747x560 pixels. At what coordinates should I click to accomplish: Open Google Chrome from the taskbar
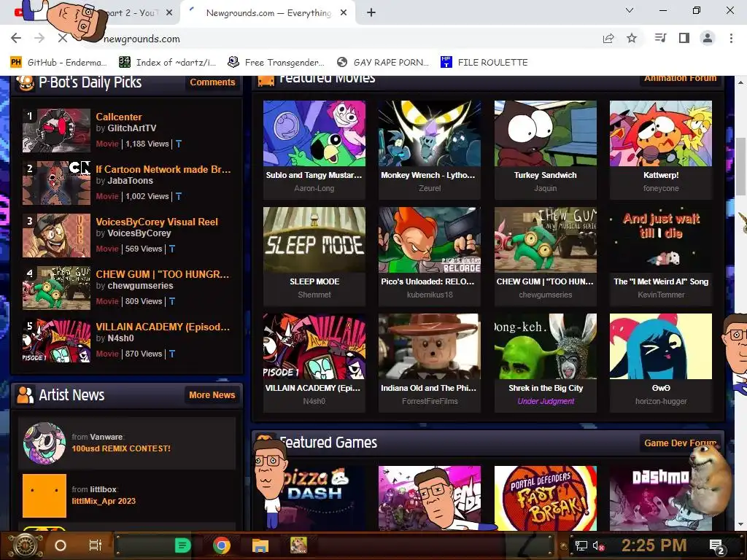click(x=222, y=545)
